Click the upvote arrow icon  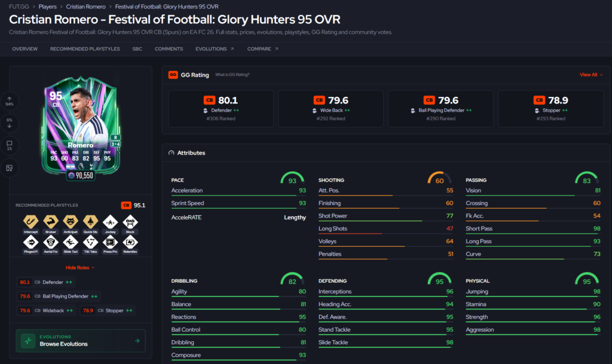tap(10, 99)
